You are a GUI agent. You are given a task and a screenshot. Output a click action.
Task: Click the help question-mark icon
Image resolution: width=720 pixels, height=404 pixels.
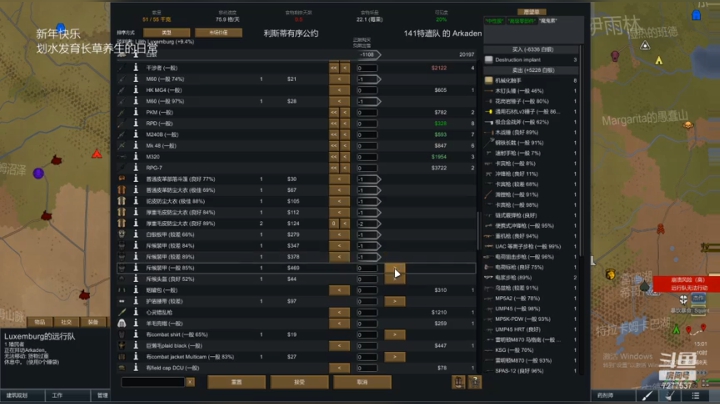[x=475, y=382]
